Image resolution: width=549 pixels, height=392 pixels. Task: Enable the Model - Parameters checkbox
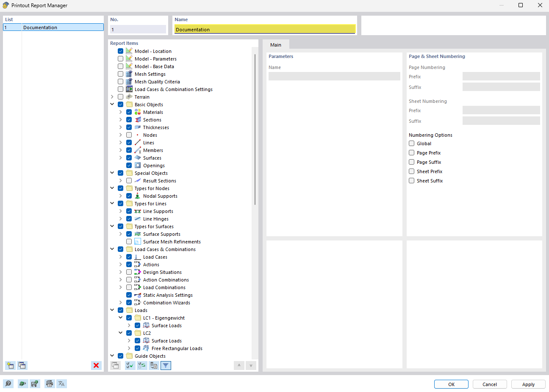tap(121, 59)
